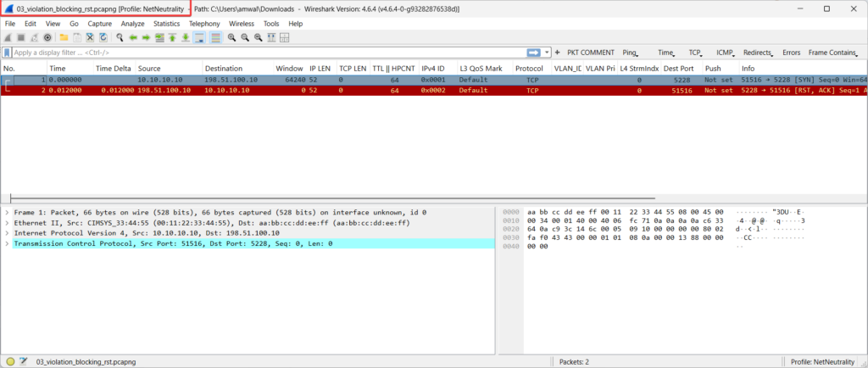The height and width of the screenshot is (368, 868).
Task: Click the zoom in toolbar icon
Action: [x=231, y=38]
